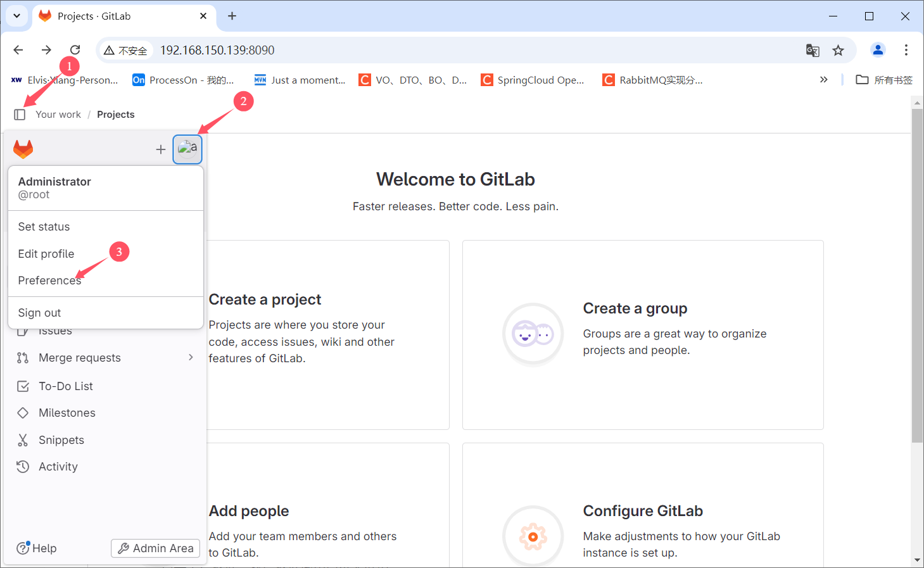
Task: Click the Snippets scissors icon
Action: (23, 440)
